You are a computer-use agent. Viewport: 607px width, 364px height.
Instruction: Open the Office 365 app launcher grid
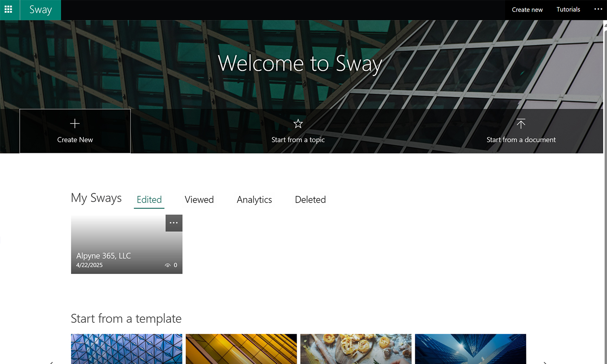[9, 10]
